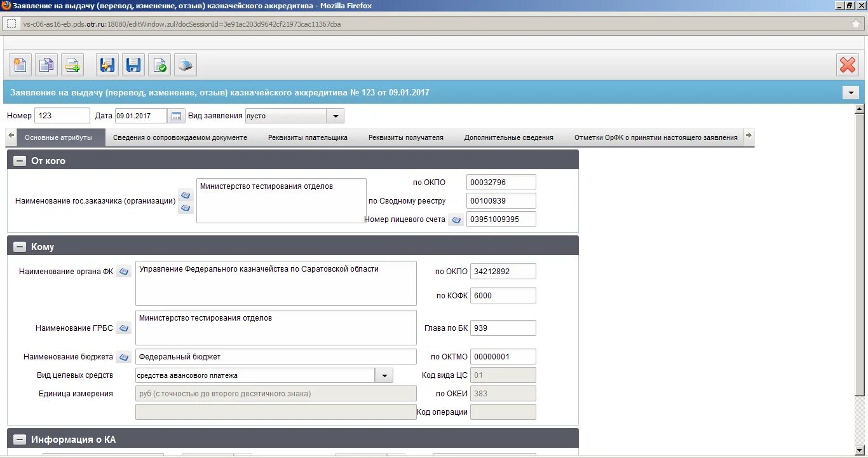Click the по КОФК field 6000
The image size is (868, 458).
(x=503, y=296)
